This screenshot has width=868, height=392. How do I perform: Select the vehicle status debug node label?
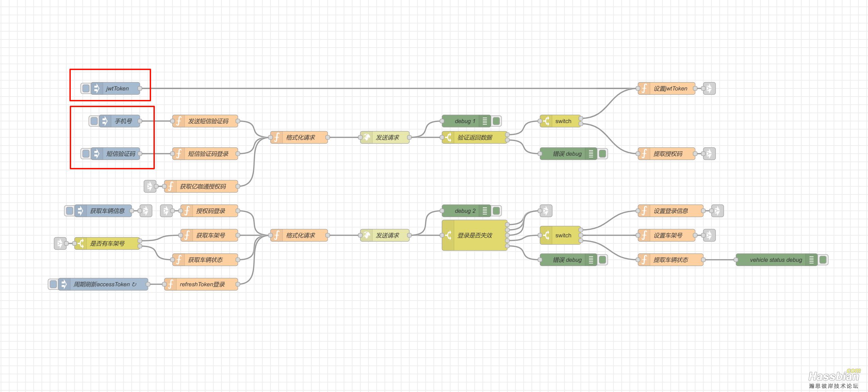pyautogui.click(x=776, y=260)
